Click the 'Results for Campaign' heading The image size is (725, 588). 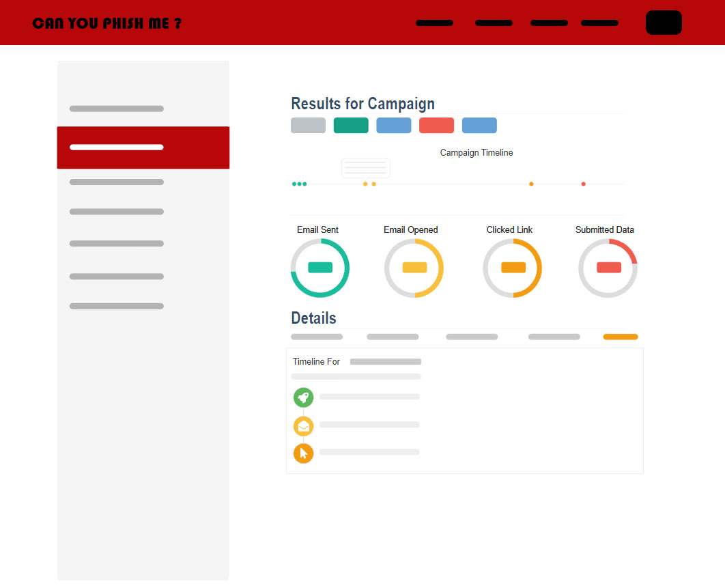point(363,104)
